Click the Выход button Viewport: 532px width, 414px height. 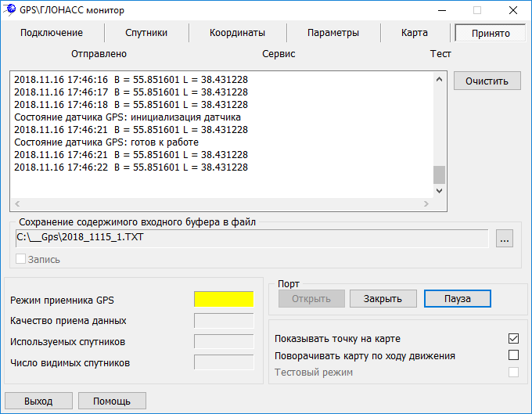point(38,401)
